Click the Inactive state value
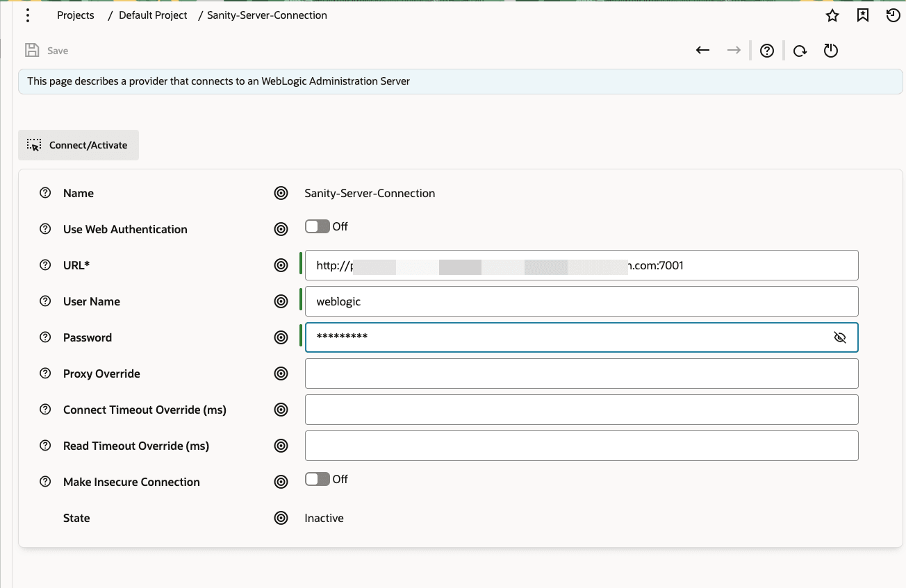 pos(324,518)
